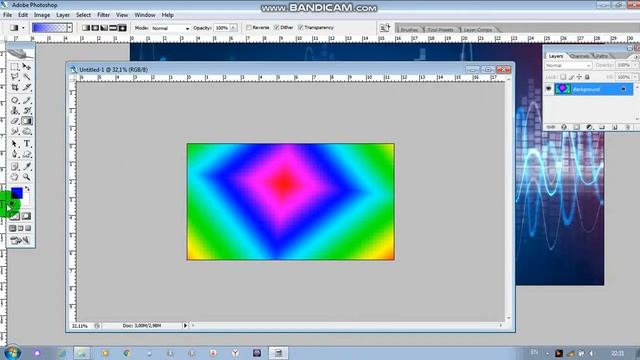This screenshot has height=360, width=640.
Task: Select the Slice tool
Action: coord(27,87)
